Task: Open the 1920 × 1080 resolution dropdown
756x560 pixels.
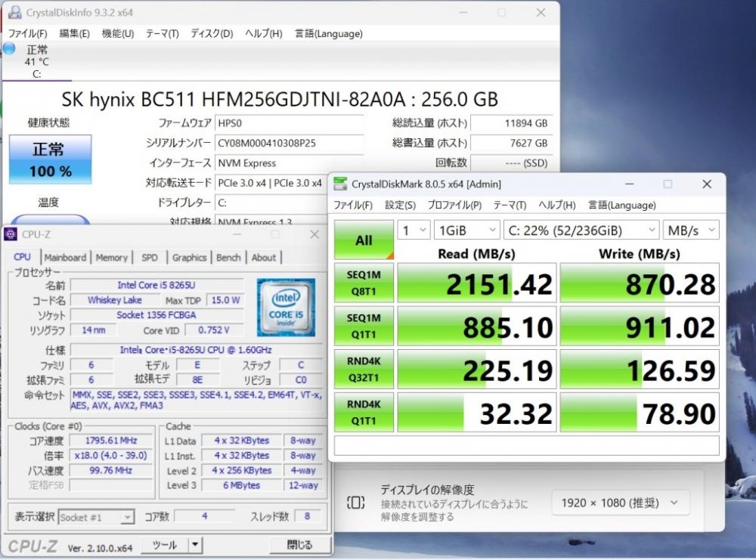Action: 621,503
